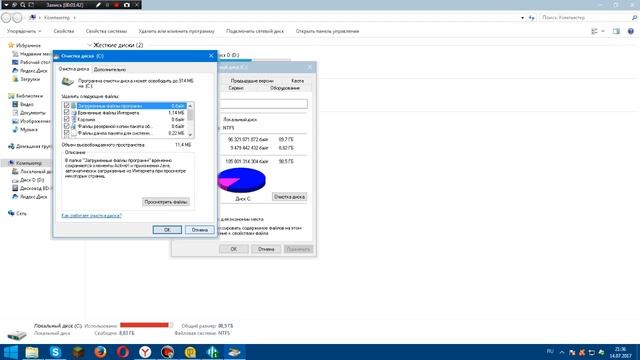Viewport: 640px width, 360px height.
Task: Click Свойства системы in toolbar
Action: [106, 31]
